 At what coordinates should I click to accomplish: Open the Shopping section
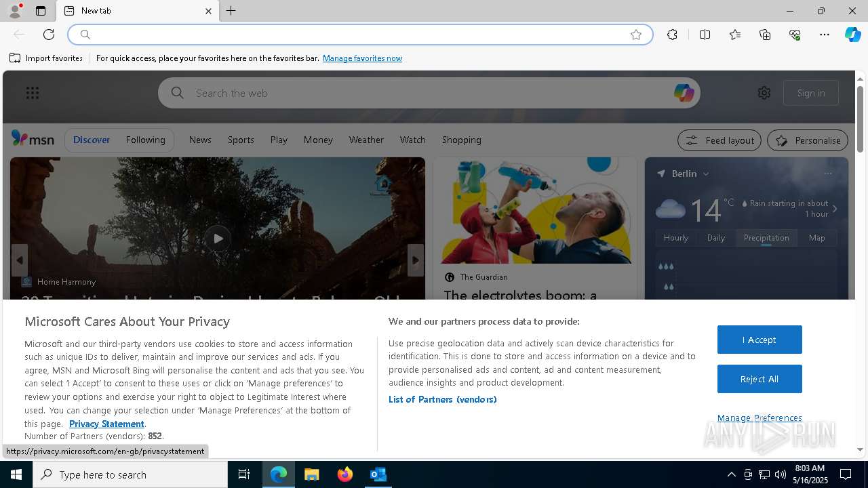pyautogui.click(x=461, y=140)
